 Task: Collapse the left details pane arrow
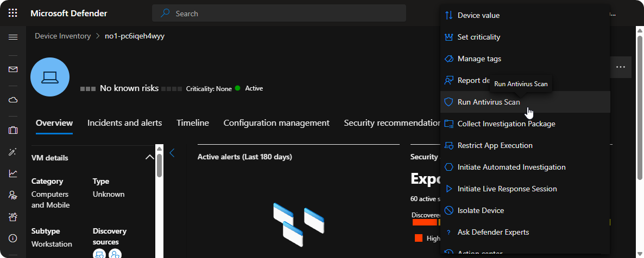click(172, 153)
